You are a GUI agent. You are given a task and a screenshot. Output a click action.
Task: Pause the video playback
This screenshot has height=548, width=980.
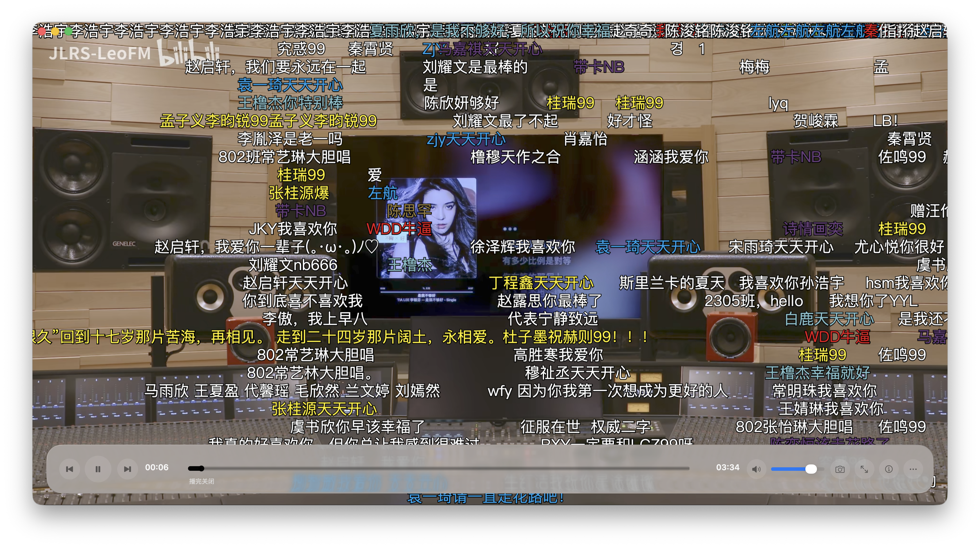pos(98,469)
